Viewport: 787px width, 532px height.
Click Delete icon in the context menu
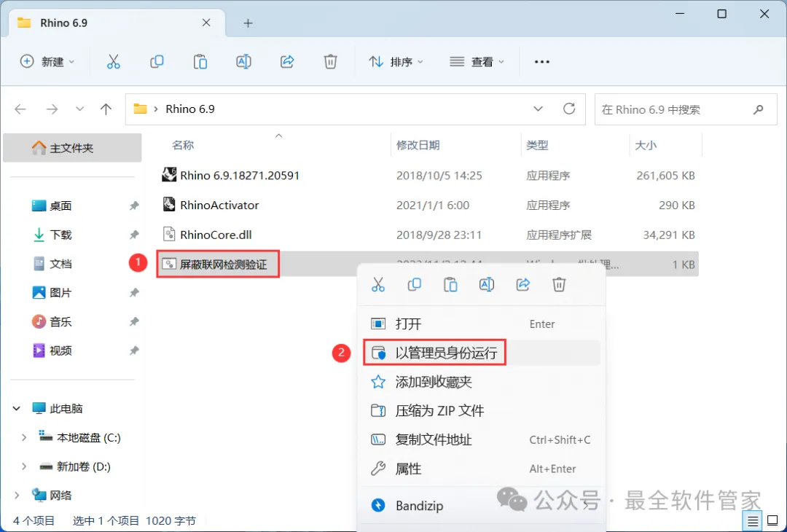point(559,284)
